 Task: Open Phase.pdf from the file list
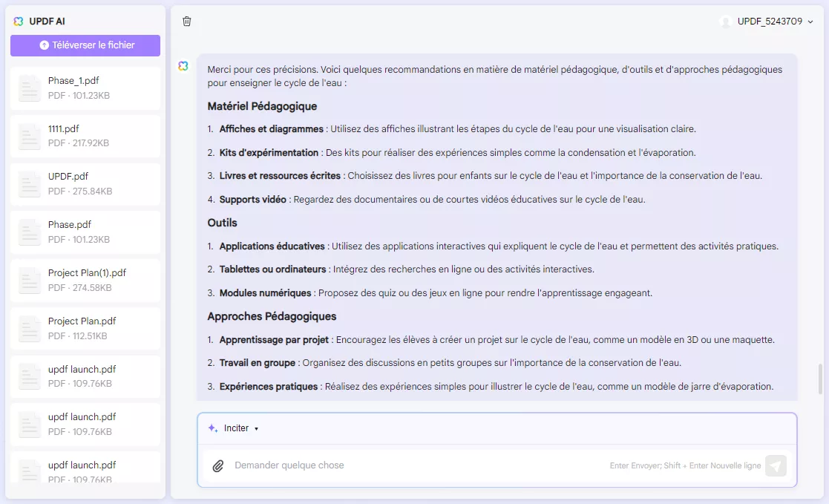tap(85, 231)
